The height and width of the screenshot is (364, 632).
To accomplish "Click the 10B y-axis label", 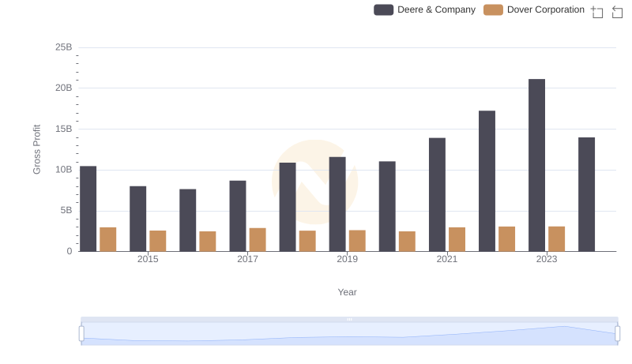I will tap(64, 170).
